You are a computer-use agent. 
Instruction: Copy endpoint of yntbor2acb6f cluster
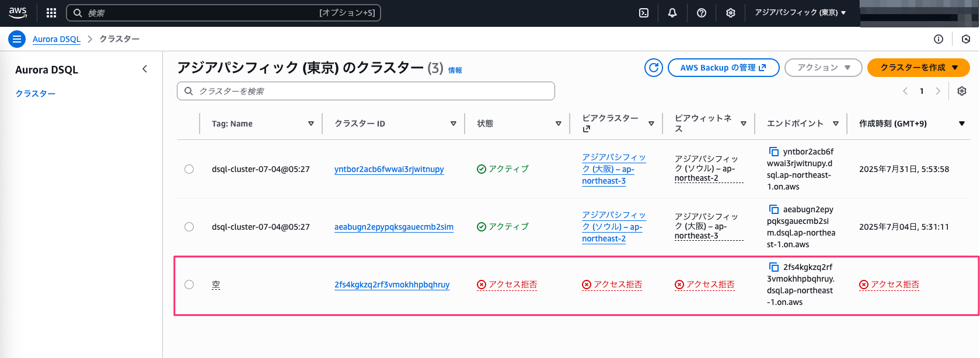pos(774,152)
